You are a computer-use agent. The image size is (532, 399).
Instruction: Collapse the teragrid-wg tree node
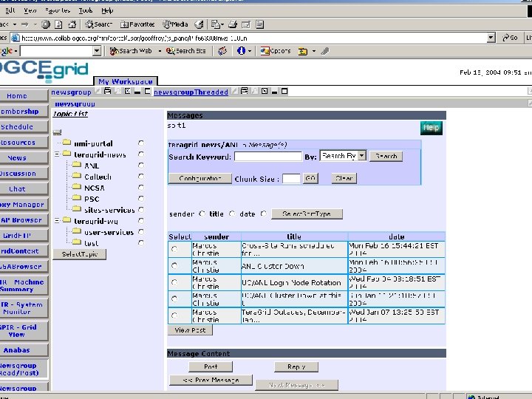(58, 221)
